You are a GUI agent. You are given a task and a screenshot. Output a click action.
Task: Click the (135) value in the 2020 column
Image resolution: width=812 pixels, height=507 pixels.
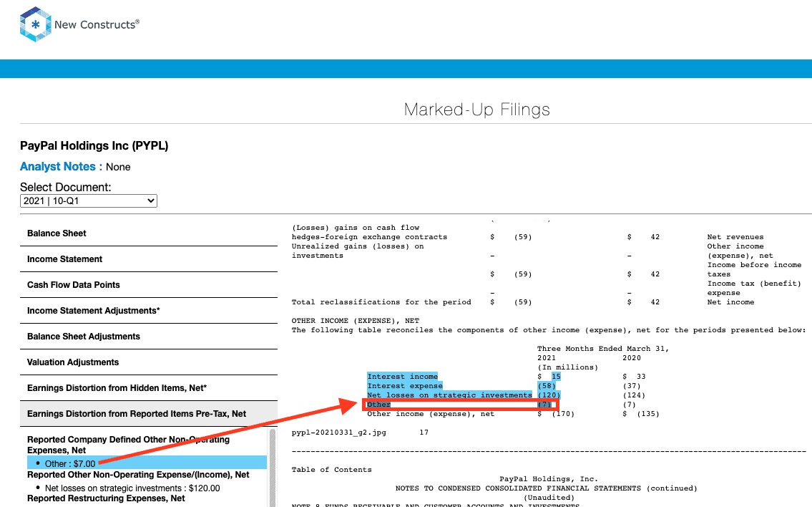[648, 414]
